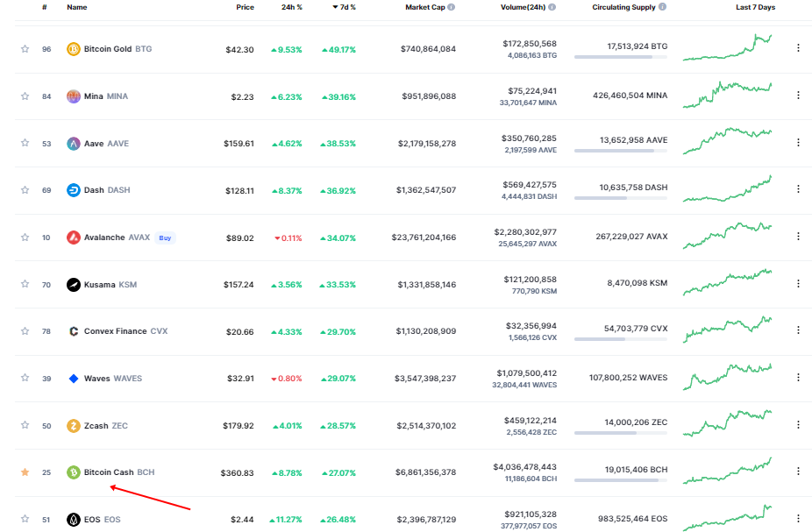Remove Bitcoin Cash from watchlist star
The image size is (812, 532).
[x=25, y=472]
